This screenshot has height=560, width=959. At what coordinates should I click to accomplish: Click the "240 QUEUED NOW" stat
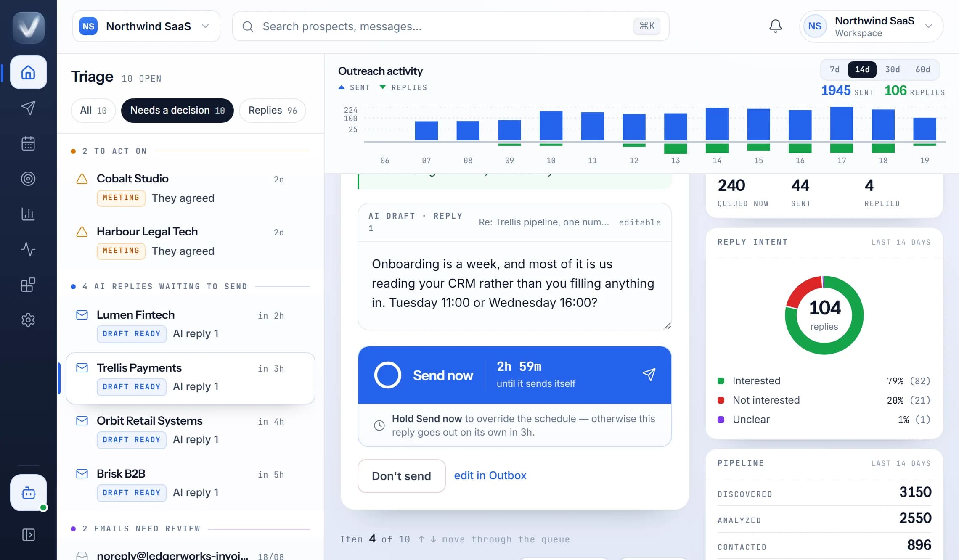click(743, 193)
